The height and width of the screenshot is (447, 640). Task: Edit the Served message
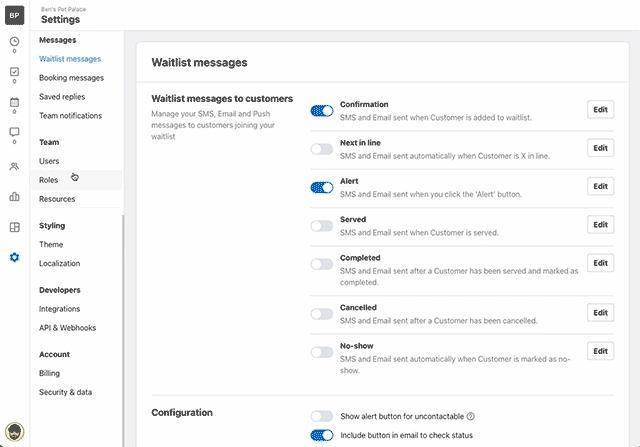[600, 225]
